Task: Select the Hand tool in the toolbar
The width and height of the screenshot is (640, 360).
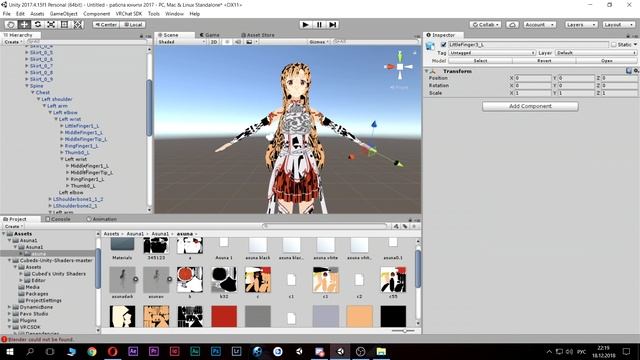Action: coord(11,24)
